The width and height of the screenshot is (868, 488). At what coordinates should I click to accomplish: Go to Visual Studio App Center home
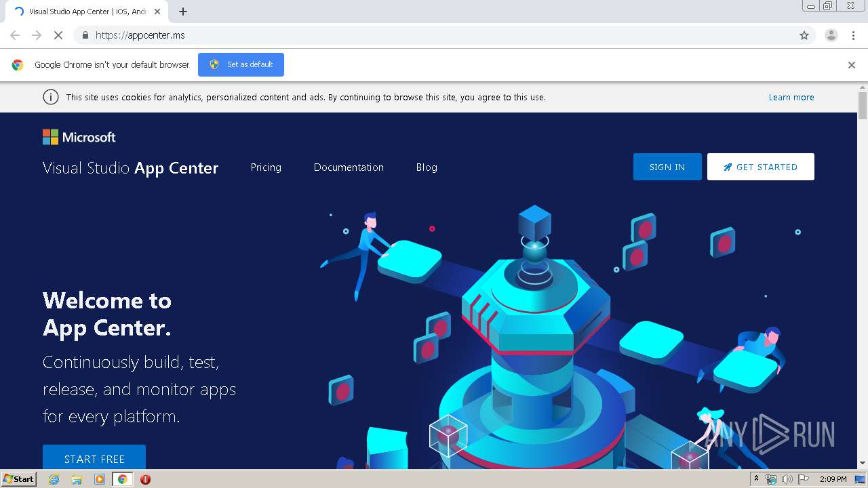coord(130,168)
